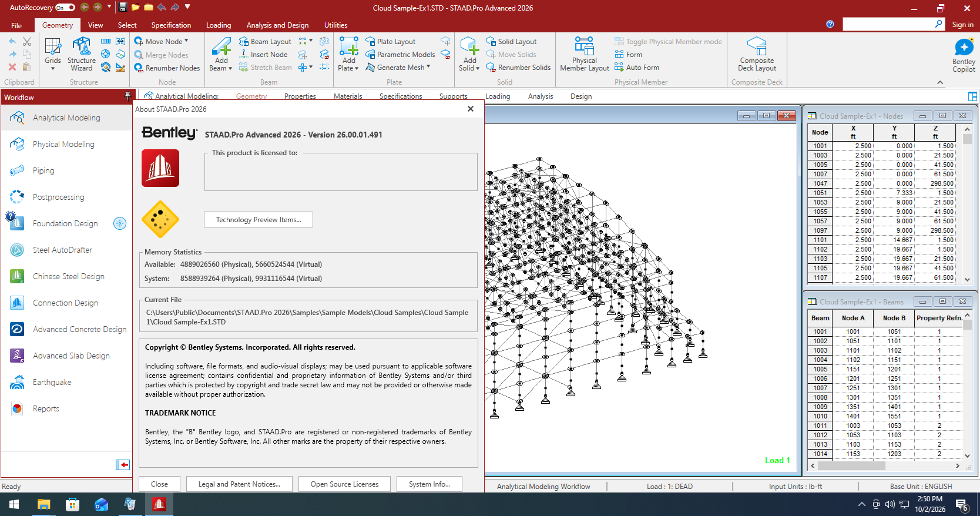This screenshot has height=516, width=980.
Task: Open Parametric Models tool
Action: point(400,55)
